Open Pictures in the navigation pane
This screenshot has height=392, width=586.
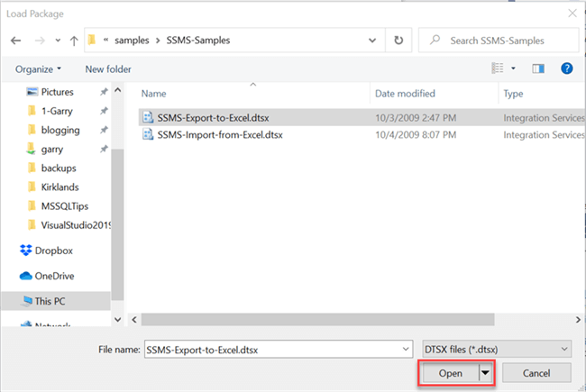tap(57, 92)
